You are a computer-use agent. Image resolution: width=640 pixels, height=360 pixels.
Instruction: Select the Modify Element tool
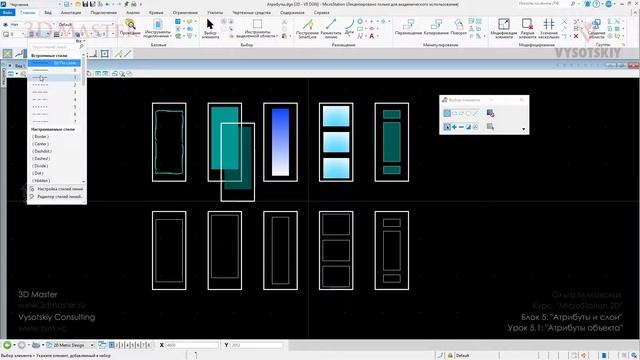504,29
